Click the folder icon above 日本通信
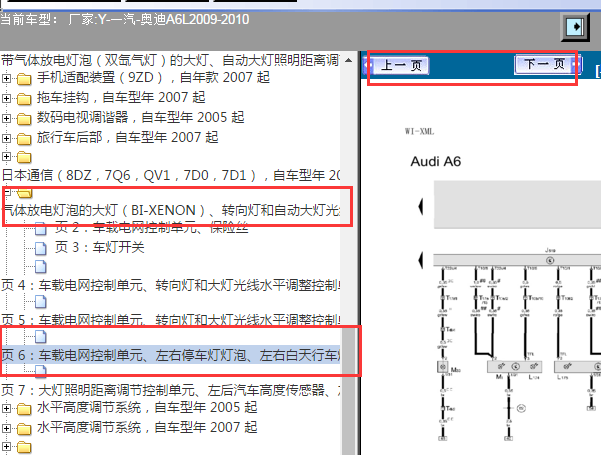The height and width of the screenshot is (455, 601). [x=24, y=157]
